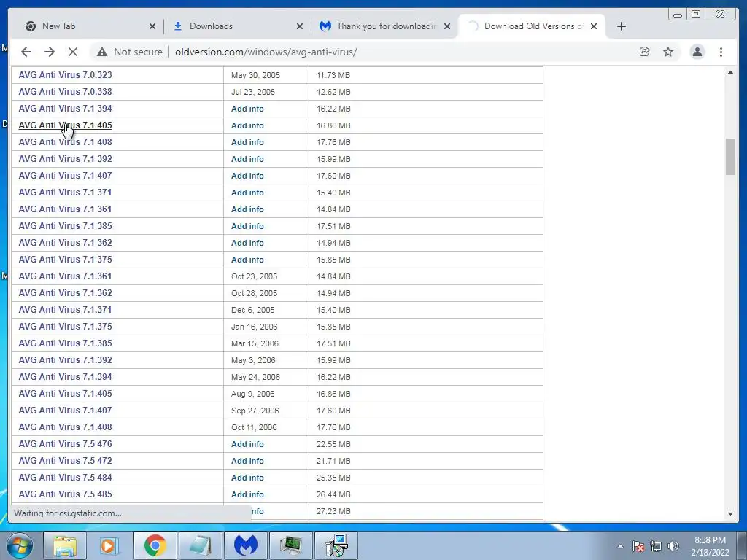
Task: Click the Action Center flag icon
Action: click(638, 546)
